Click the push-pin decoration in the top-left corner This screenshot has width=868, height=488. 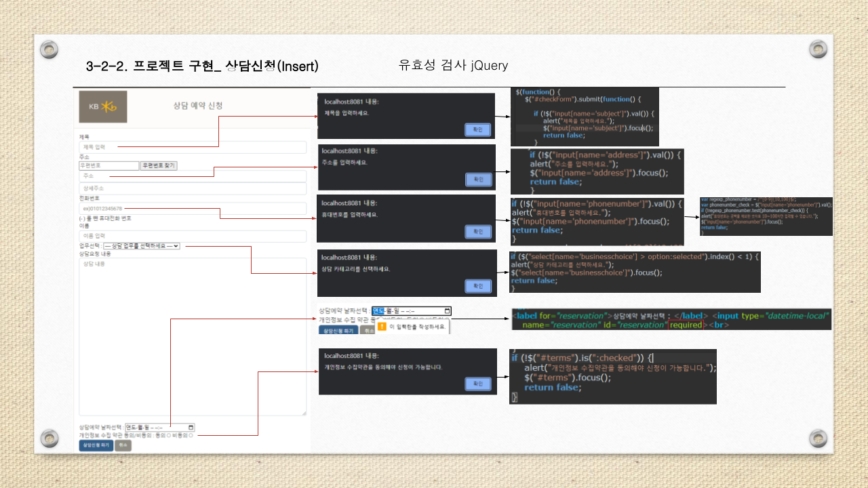click(x=49, y=49)
